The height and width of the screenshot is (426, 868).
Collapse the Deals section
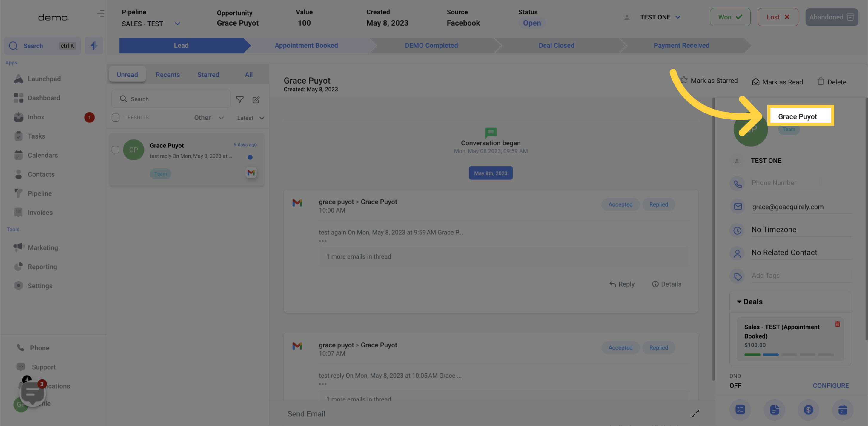[749, 302]
